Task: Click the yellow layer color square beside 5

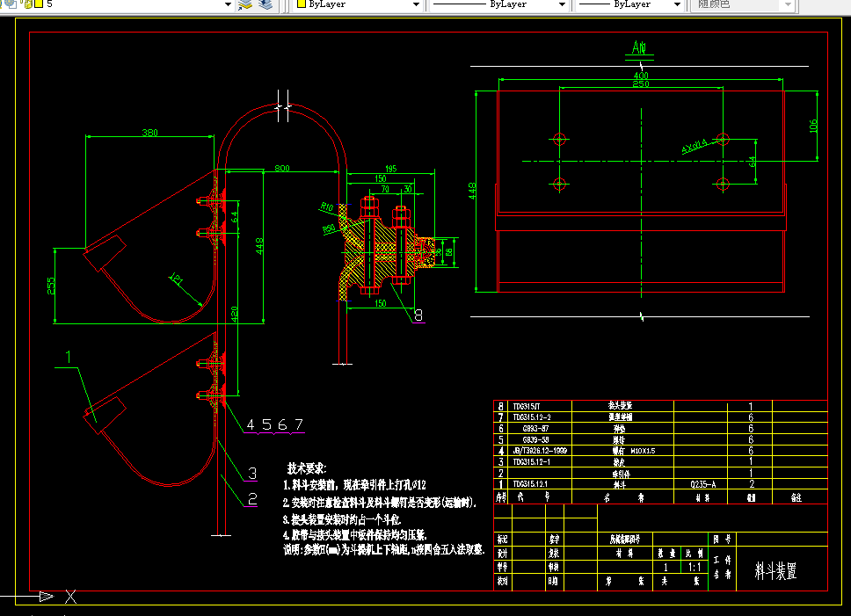Action: point(39,4)
